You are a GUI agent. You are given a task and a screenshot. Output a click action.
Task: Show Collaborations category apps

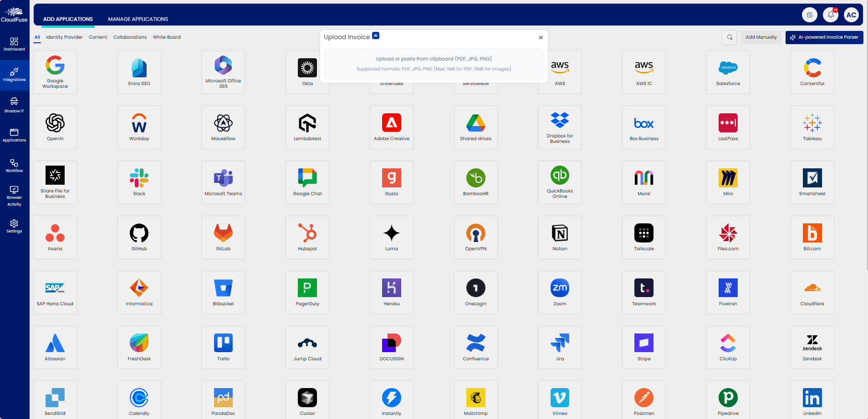click(130, 37)
